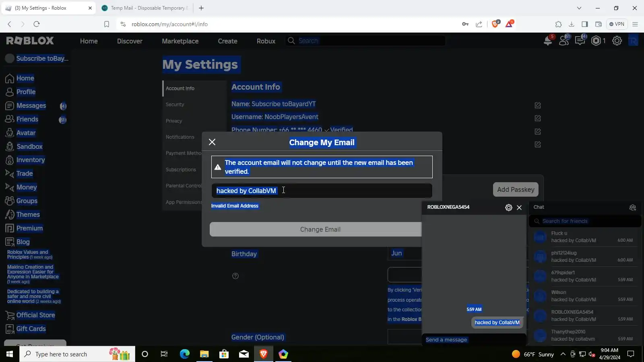
Task: Open the chat with Wilson
Action: [585, 296]
